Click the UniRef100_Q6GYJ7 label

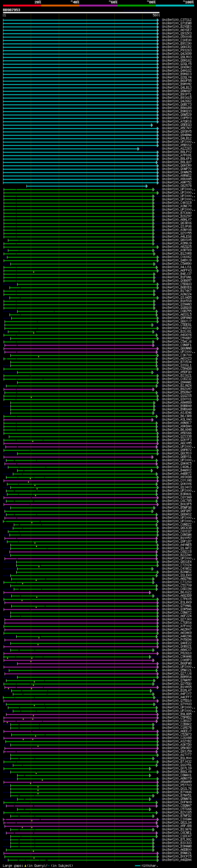[177, 321]
